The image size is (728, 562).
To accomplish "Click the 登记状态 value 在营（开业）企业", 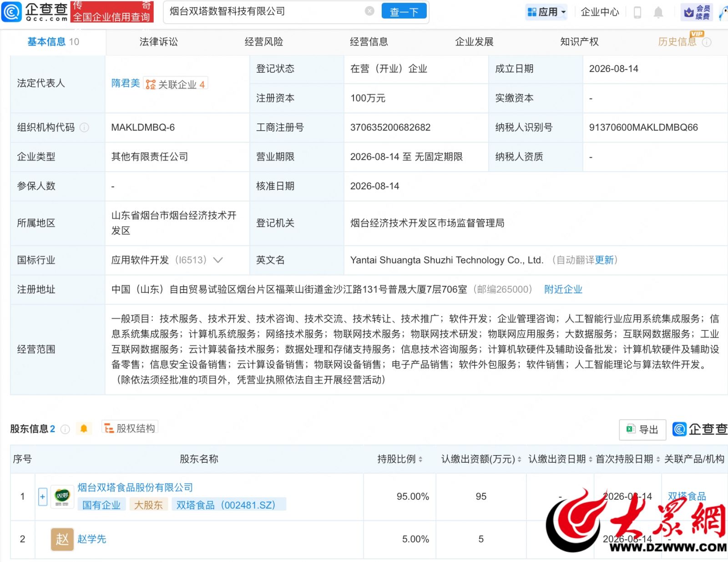I will (x=389, y=69).
